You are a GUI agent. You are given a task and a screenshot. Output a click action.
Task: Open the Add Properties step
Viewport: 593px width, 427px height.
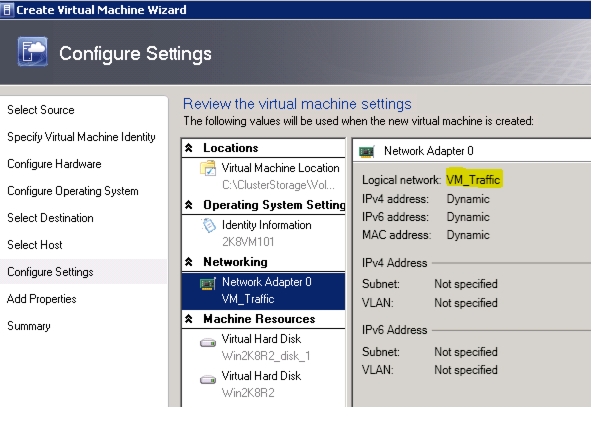click(42, 299)
